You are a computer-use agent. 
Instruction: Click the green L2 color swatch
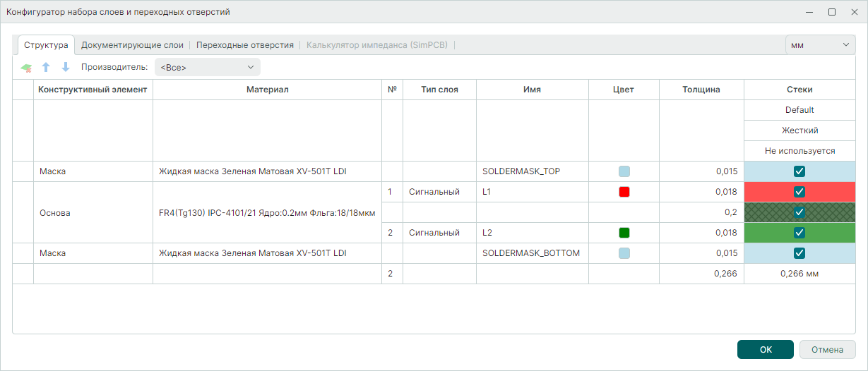[x=624, y=233]
